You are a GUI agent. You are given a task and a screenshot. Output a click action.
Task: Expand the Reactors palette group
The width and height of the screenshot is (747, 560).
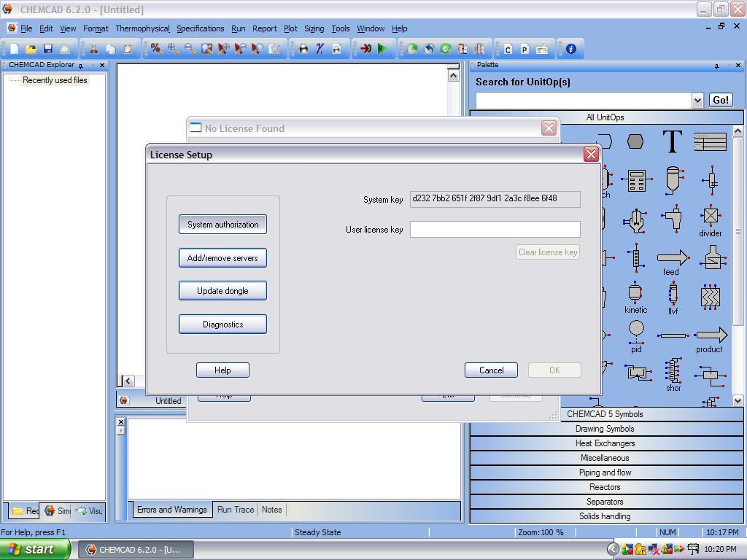606,487
